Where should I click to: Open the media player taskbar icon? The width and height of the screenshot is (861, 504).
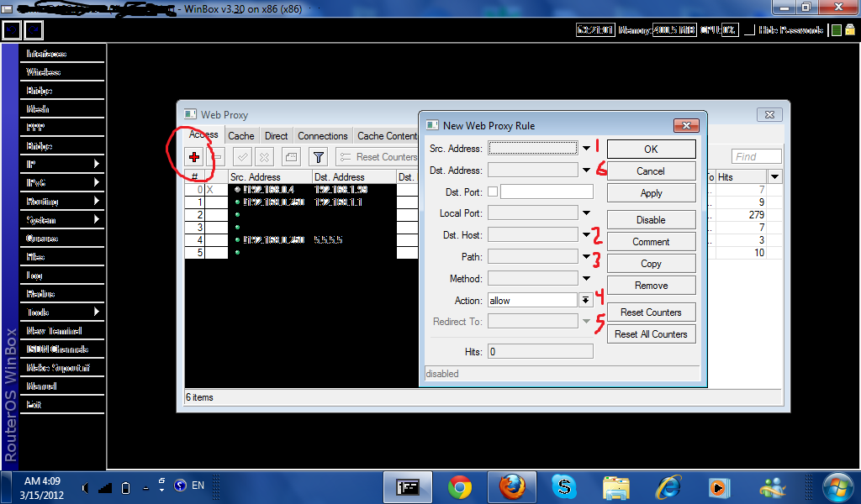click(718, 487)
